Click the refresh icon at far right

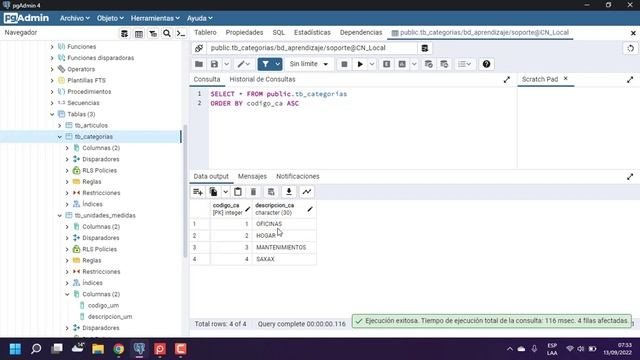click(631, 48)
